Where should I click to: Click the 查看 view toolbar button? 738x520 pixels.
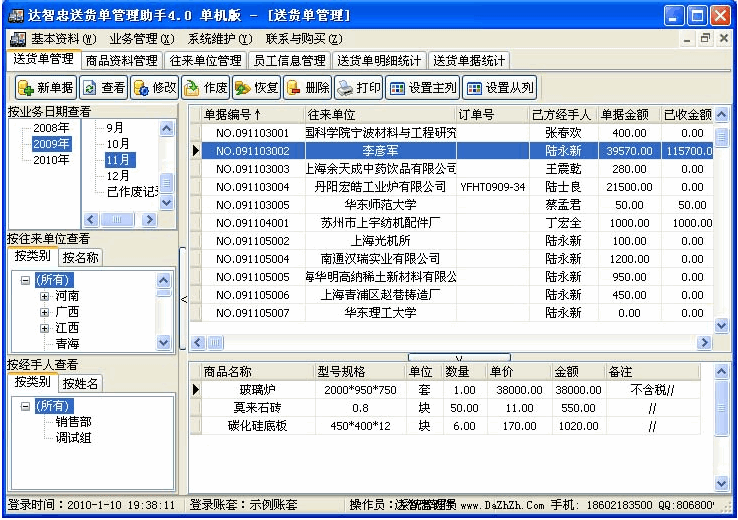[104, 88]
